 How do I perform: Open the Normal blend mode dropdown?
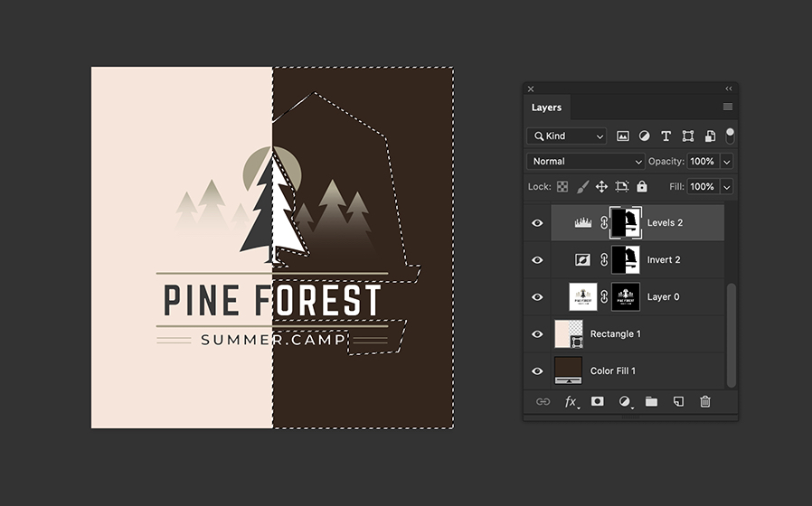(x=586, y=162)
